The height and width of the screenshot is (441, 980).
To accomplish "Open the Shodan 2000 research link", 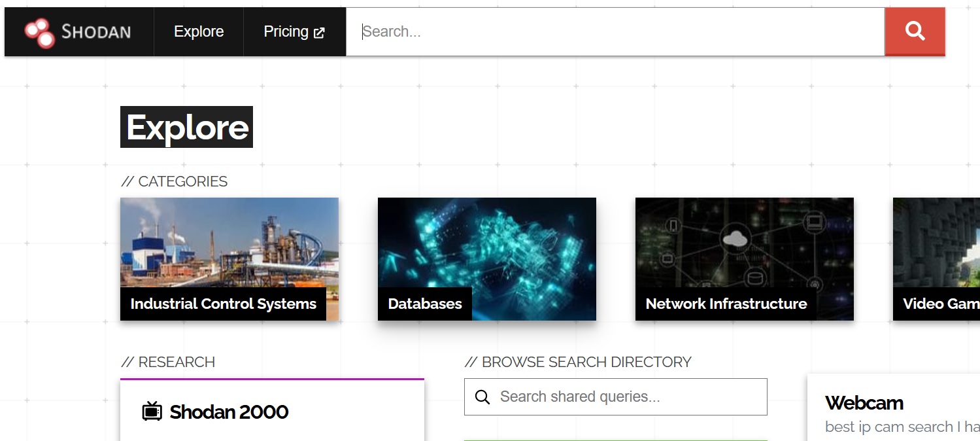I will (228, 412).
